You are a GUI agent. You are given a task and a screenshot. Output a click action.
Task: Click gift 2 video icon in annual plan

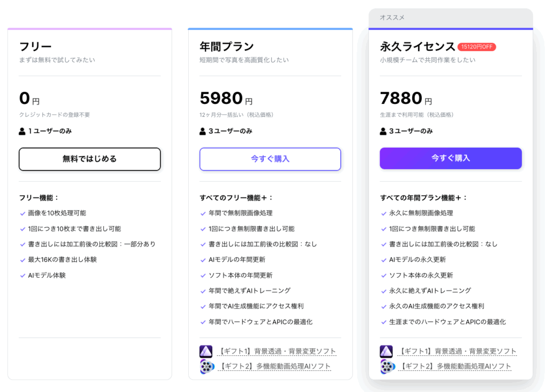(207, 366)
